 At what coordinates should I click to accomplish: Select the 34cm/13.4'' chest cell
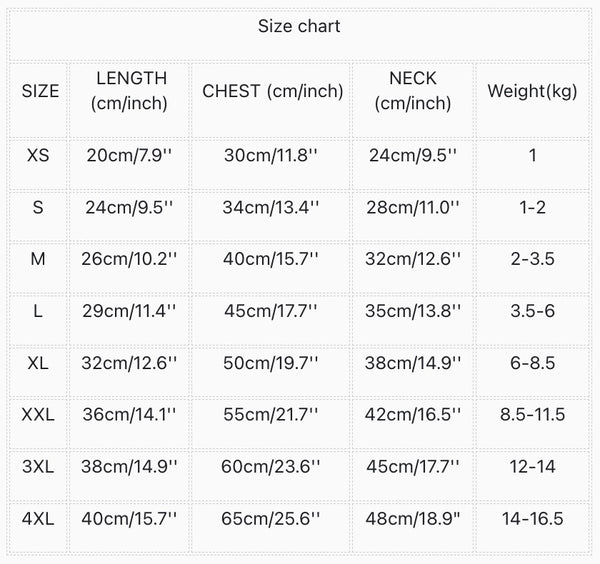(272, 207)
